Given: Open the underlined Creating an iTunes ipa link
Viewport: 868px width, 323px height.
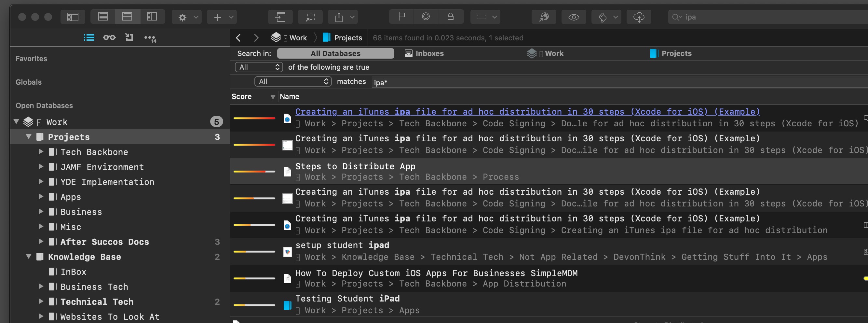Looking at the screenshot, I should pos(528,112).
